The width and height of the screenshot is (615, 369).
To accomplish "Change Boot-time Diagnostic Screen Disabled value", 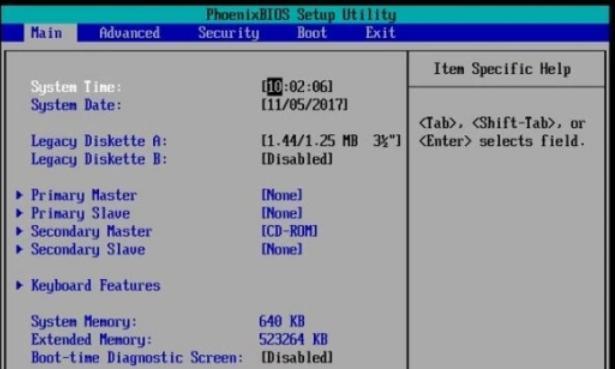I will [x=297, y=358].
